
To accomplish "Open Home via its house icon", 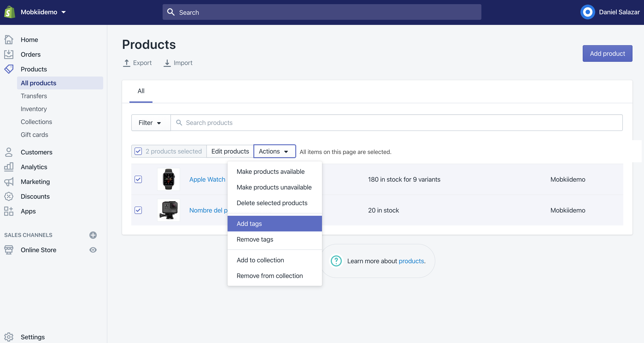I will (9, 39).
